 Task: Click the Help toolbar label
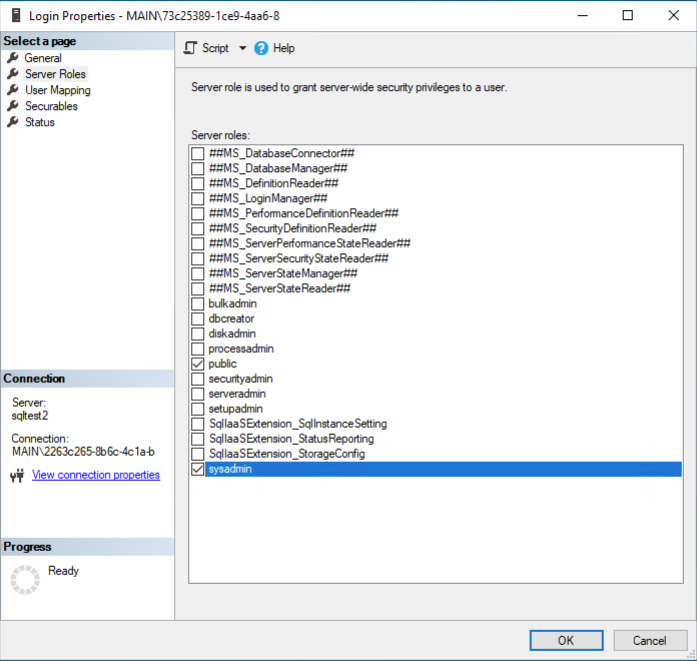[x=284, y=48]
